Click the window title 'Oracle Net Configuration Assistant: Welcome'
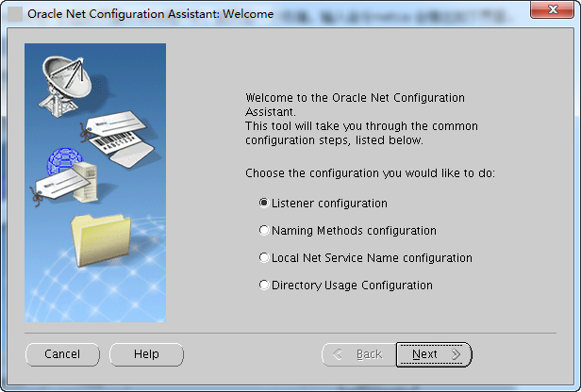581x392 pixels. point(151,14)
